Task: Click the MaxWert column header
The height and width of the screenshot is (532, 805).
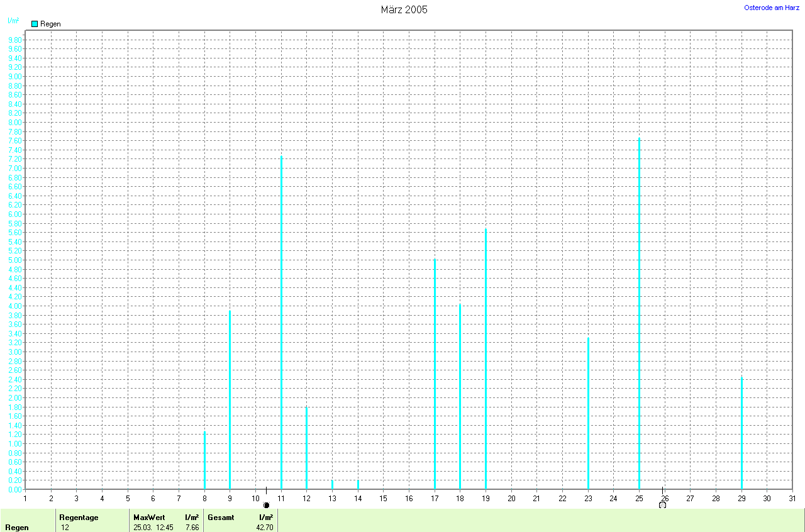Action: [148, 518]
